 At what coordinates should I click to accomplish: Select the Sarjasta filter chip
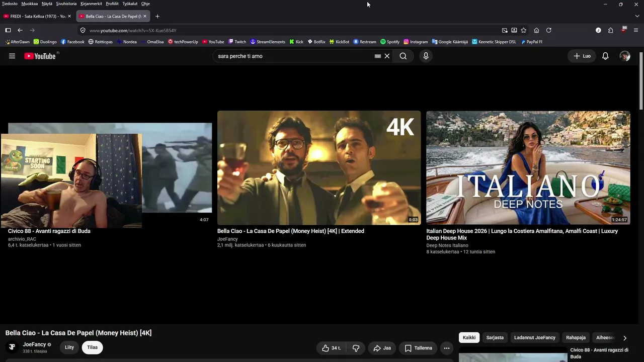(x=495, y=338)
